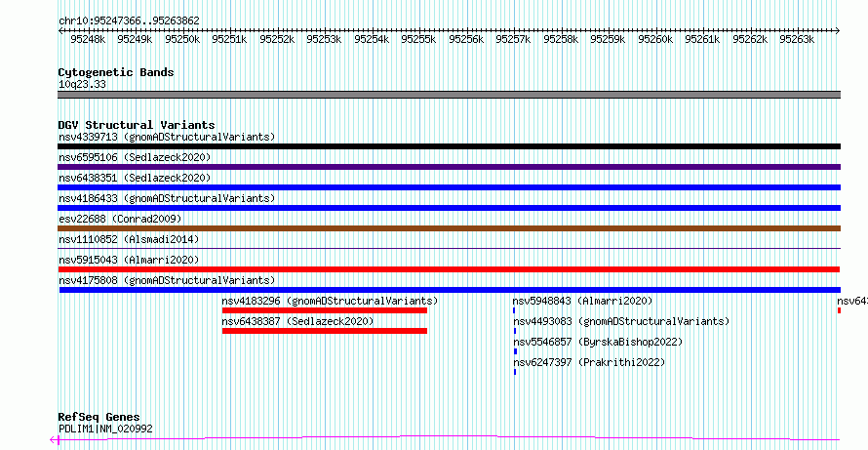Click the 95262k ruler tick label
Image resolution: width=868 pixels, height=450 pixels.
(750, 39)
